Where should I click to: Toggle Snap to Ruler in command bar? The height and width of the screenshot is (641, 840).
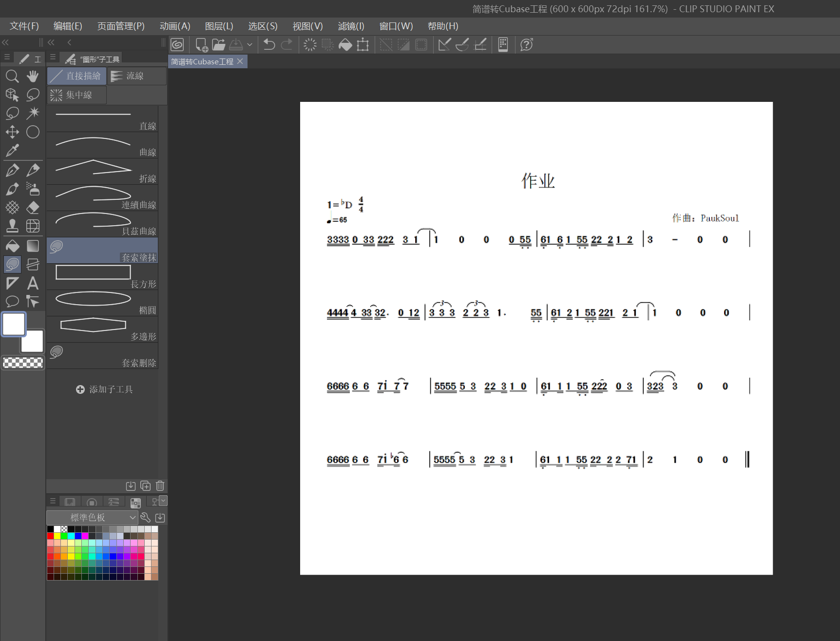[x=444, y=45]
